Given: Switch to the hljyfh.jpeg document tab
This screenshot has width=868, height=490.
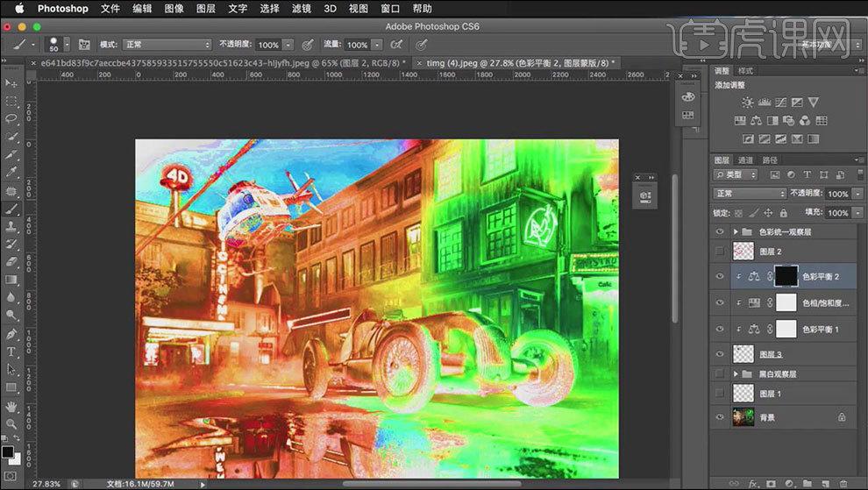Looking at the screenshot, I should 222,63.
